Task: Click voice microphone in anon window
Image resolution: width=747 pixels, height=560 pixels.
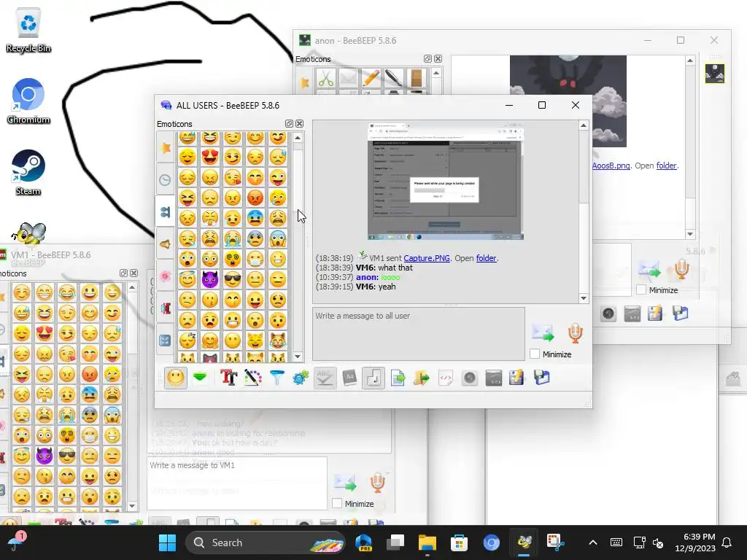Action: [681, 269]
